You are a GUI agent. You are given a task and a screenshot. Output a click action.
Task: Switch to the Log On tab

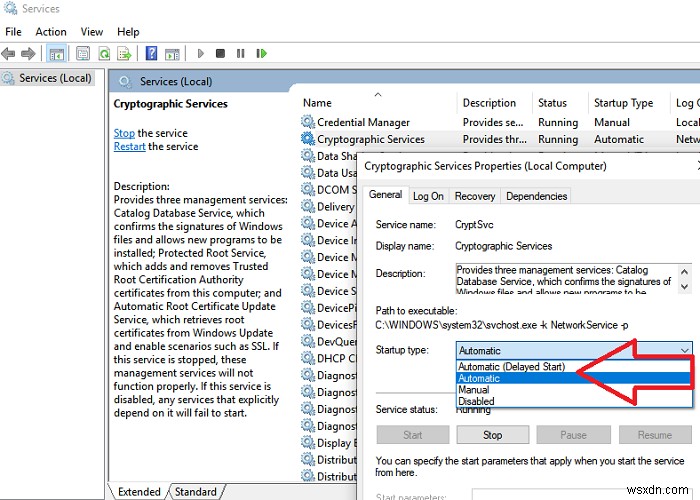[x=428, y=196]
